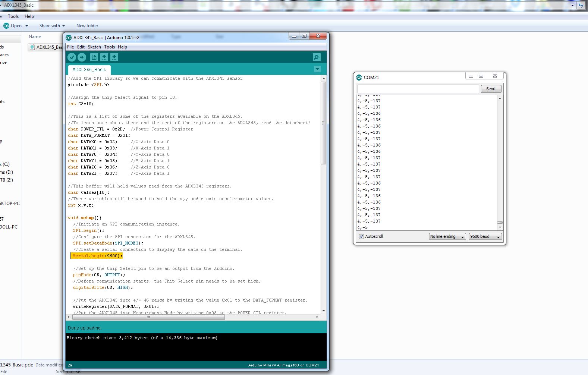Click the serial monitor input text field
Viewport: 588px width, 375px height.
click(418, 89)
